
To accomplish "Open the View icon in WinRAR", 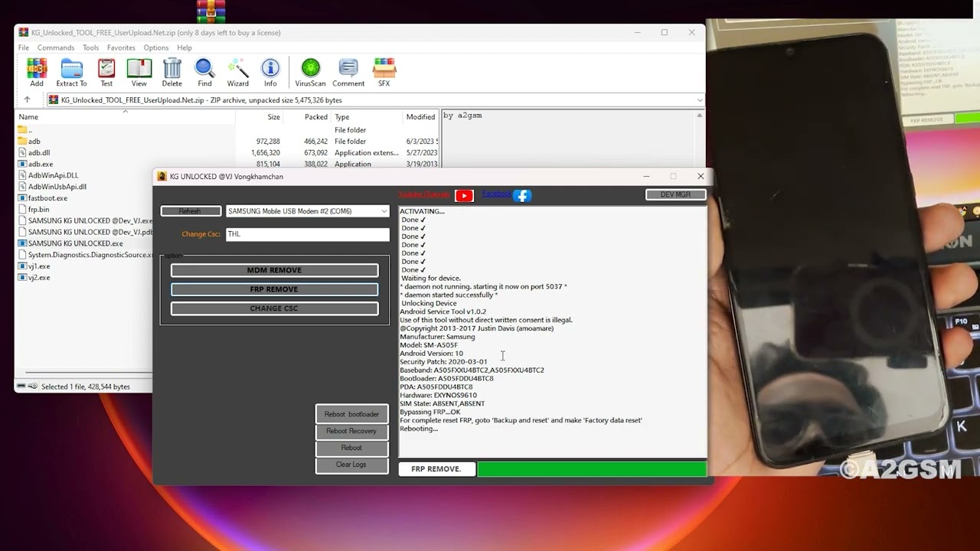I will click(139, 73).
